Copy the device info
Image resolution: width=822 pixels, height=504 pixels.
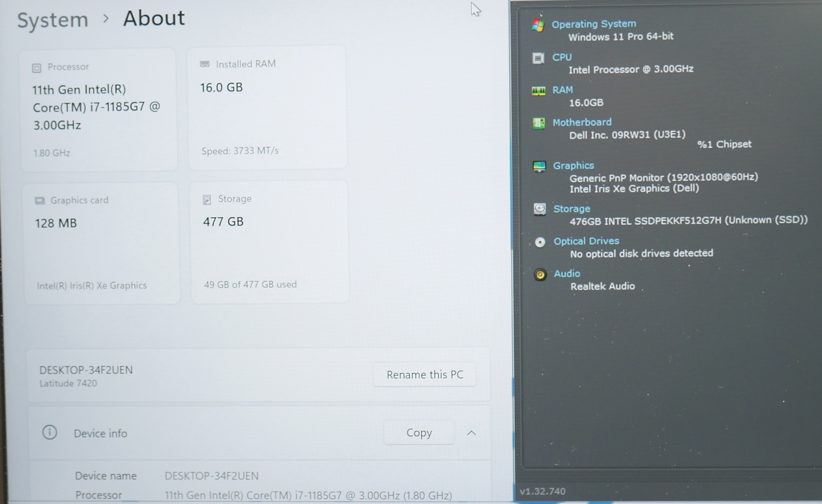(x=419, y=433)
